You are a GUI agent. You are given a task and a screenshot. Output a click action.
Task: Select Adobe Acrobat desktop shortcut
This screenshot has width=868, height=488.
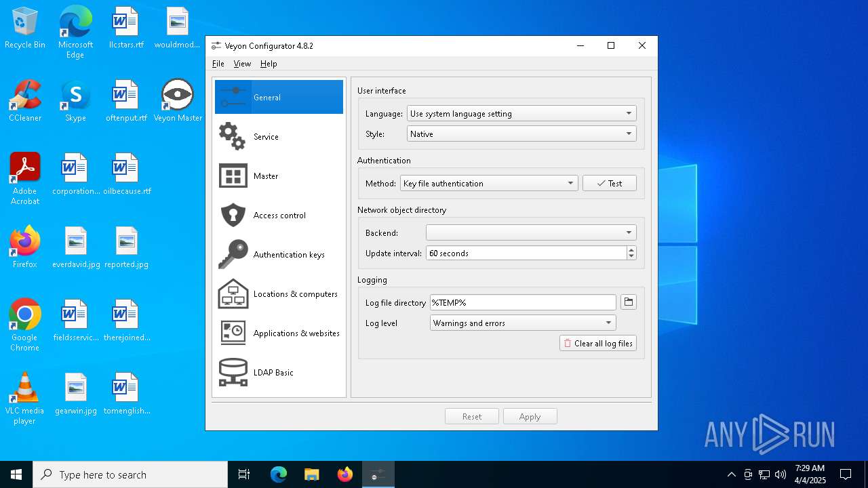tap(25, 179)
